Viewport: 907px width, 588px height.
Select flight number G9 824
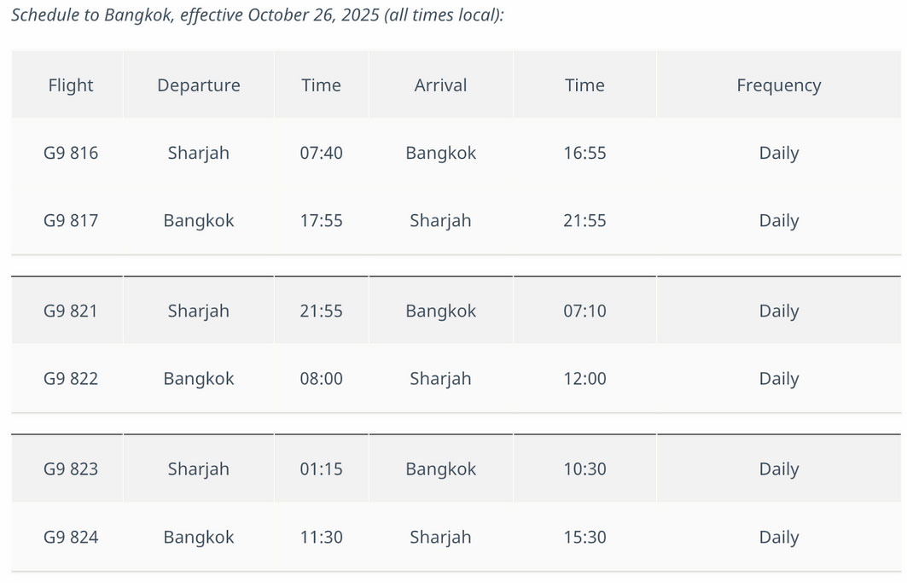(71, 537)
